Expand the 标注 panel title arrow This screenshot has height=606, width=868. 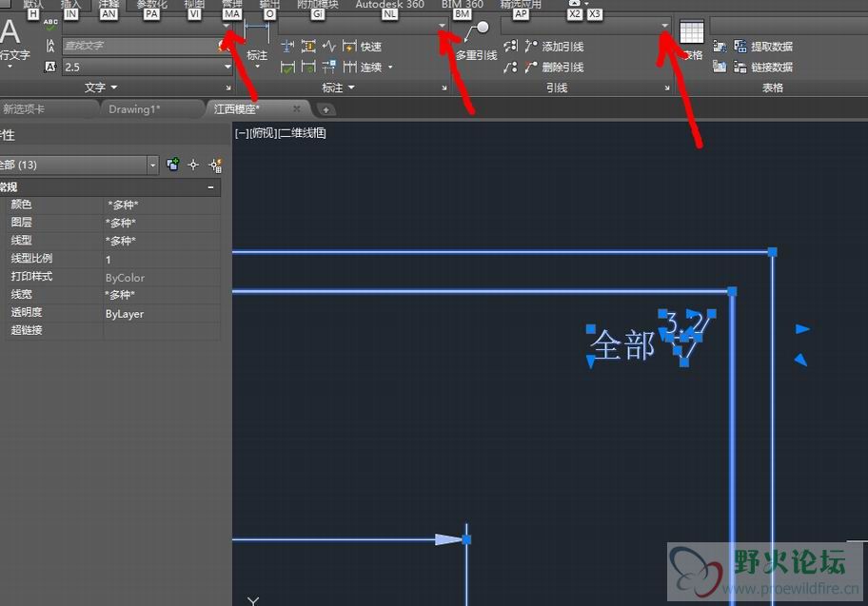point(351,88)
